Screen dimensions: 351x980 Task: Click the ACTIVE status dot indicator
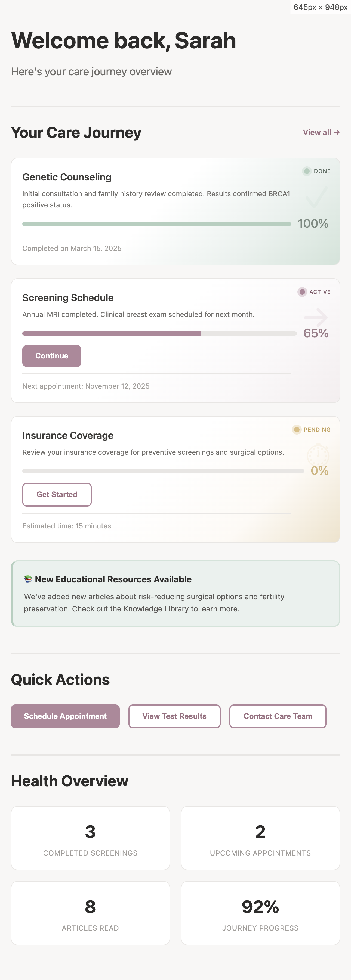click(x=302, y=292)
